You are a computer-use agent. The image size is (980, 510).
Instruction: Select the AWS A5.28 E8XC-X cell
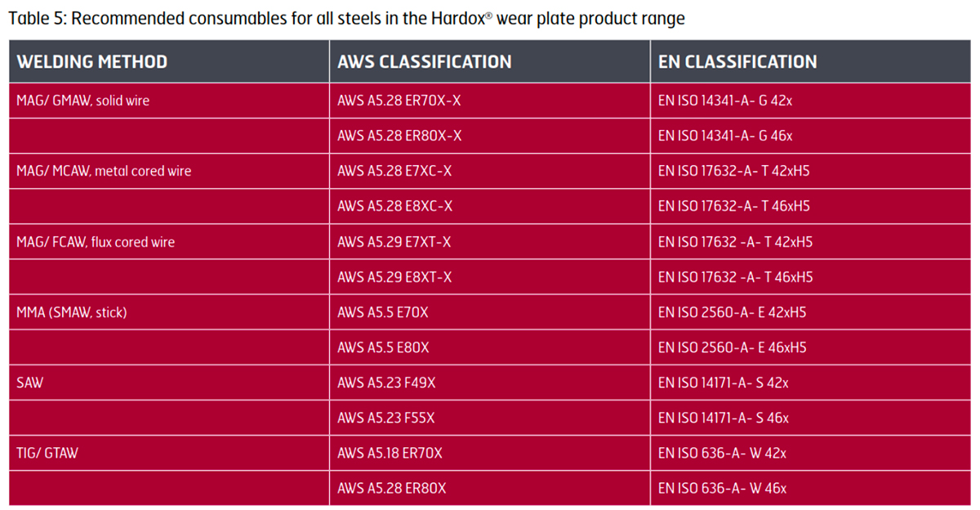click(x=394, y=207)
